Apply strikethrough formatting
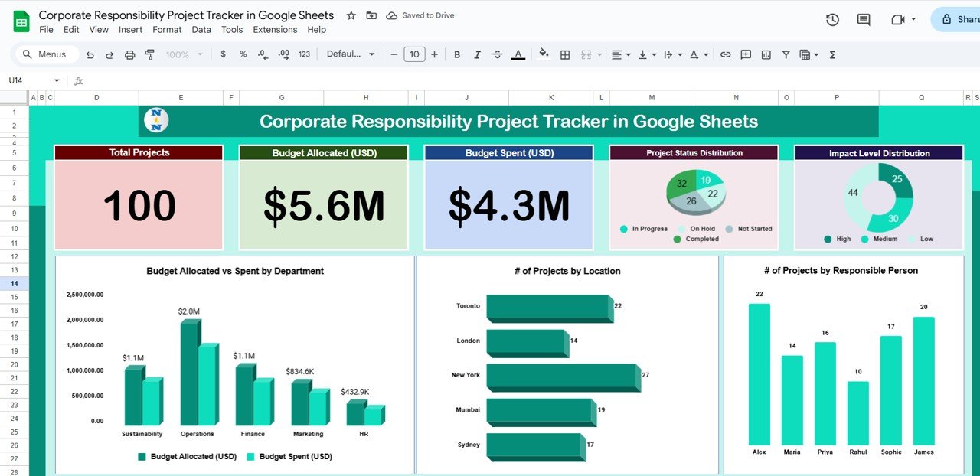 (x=497, y=54)
